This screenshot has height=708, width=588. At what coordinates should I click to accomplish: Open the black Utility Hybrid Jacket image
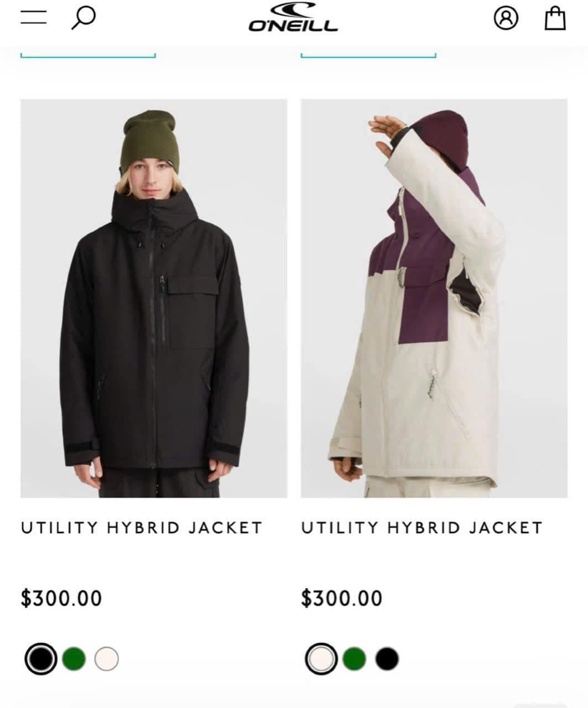[154, 298]
